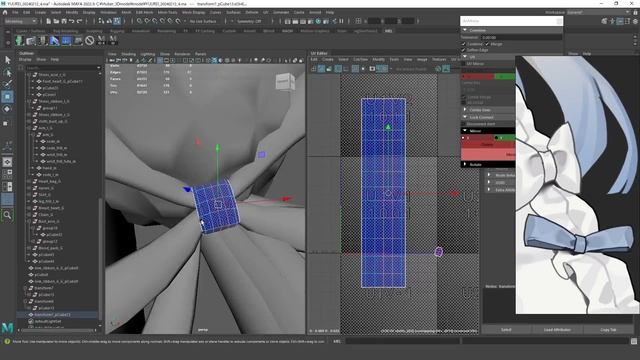This screenshot has height=360, width=640.
Task: Click the Tolerance value field
Action: [x=521, y=37]
